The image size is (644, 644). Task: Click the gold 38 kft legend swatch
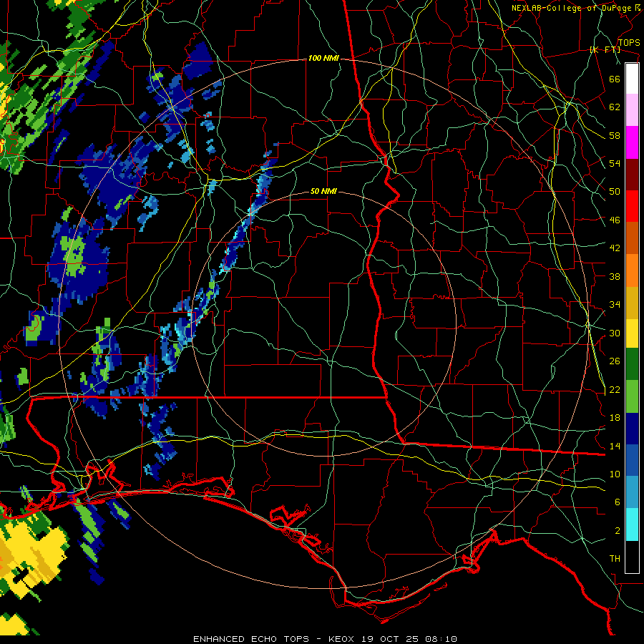click(x=632, y=303)
